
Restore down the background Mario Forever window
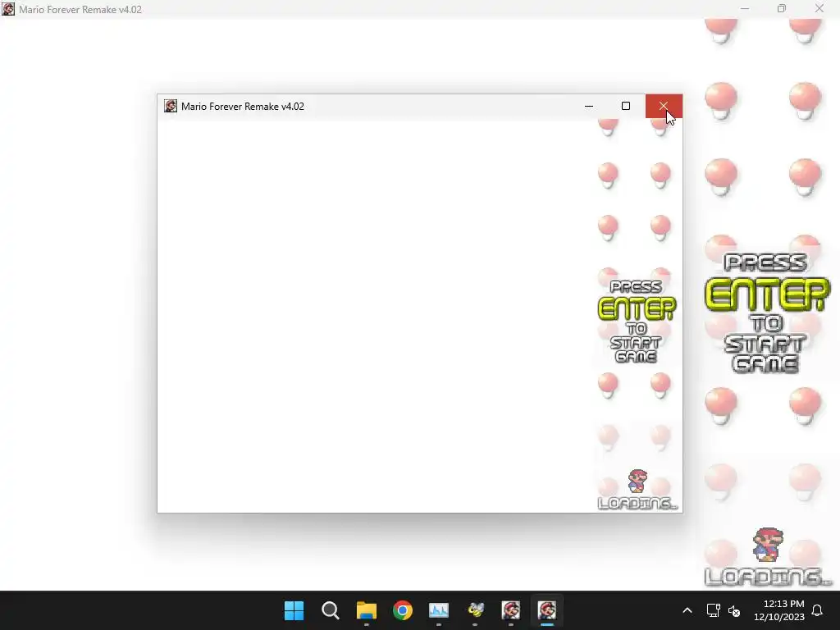[x=782, y=8]
